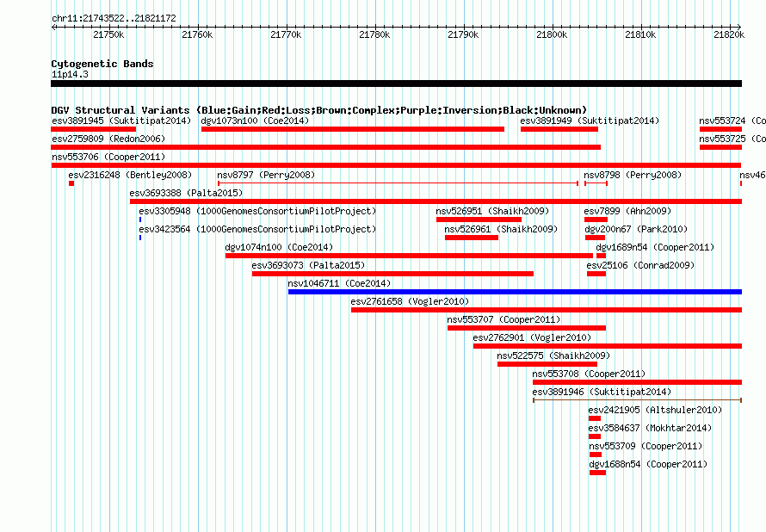Click the 21800k ruler tick
The image size is (766, 532).
point(552,34)
